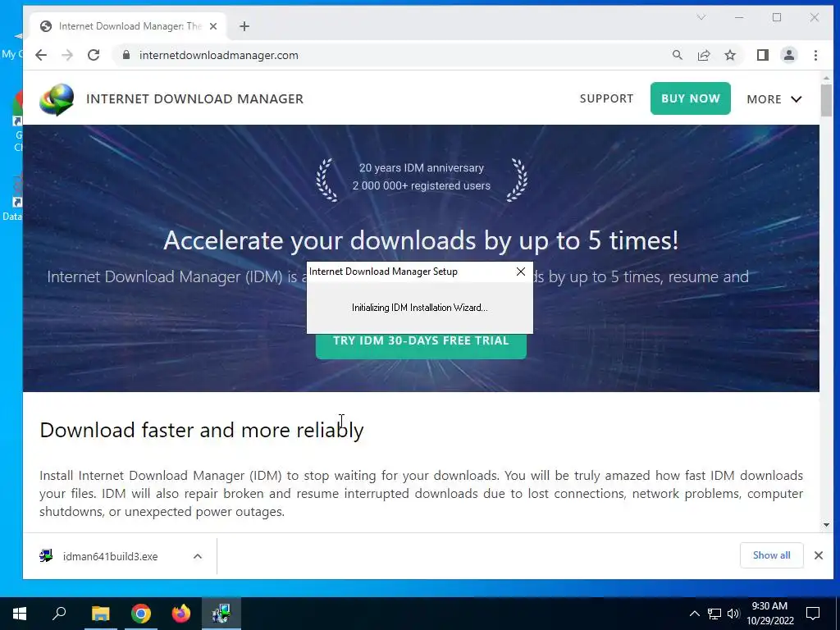The image size is (840, 630).
Task: Click the 'Initializing IDM Installation Wizard...' text
Action: [420, 308]
